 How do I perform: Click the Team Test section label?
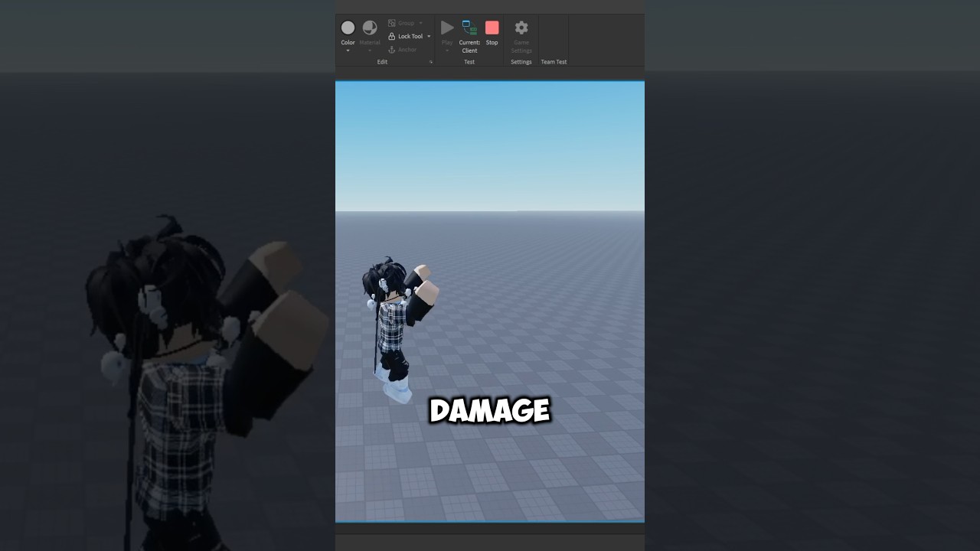coord(554,62)
